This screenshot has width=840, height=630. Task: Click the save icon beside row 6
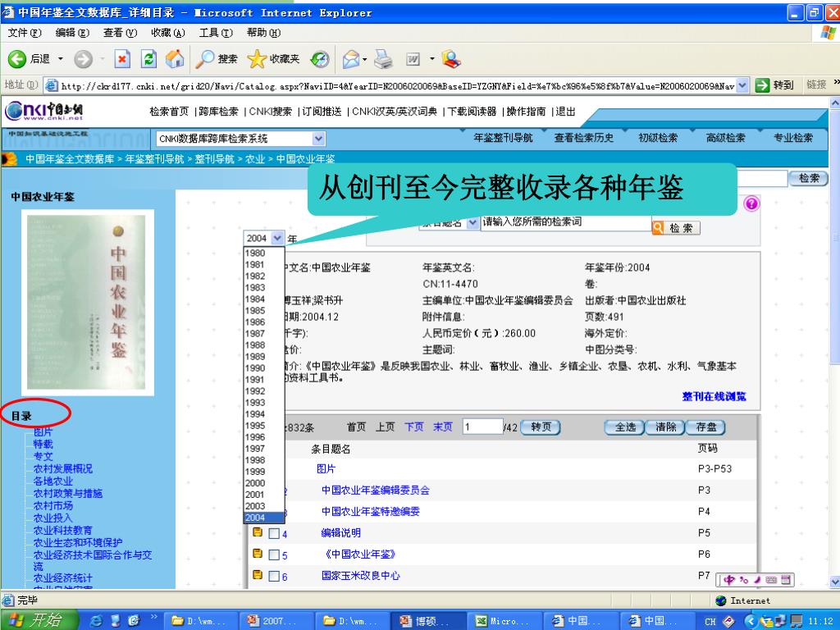coord(258,575)
